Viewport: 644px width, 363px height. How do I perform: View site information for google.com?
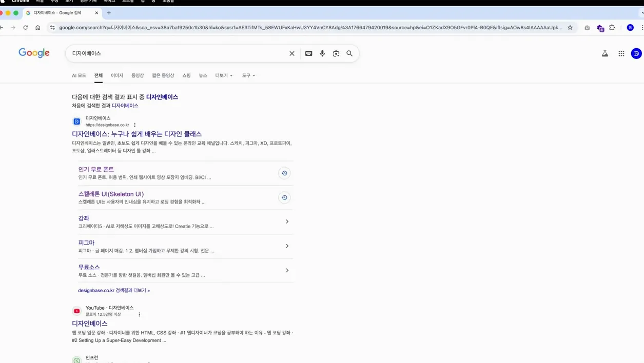52,28
